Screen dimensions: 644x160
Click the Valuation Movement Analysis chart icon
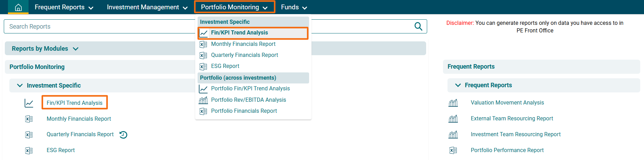point(453,103)
